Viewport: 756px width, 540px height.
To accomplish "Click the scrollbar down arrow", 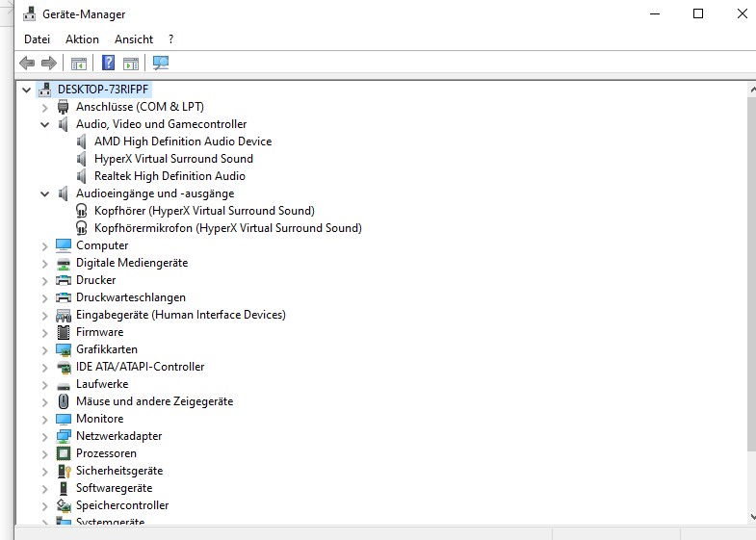I will coord(752,517).
